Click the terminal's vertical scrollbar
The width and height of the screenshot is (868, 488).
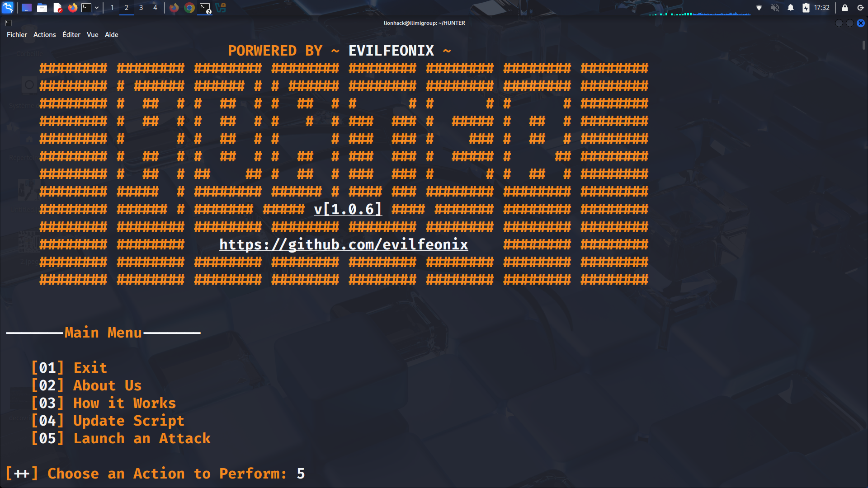point(863,45)
